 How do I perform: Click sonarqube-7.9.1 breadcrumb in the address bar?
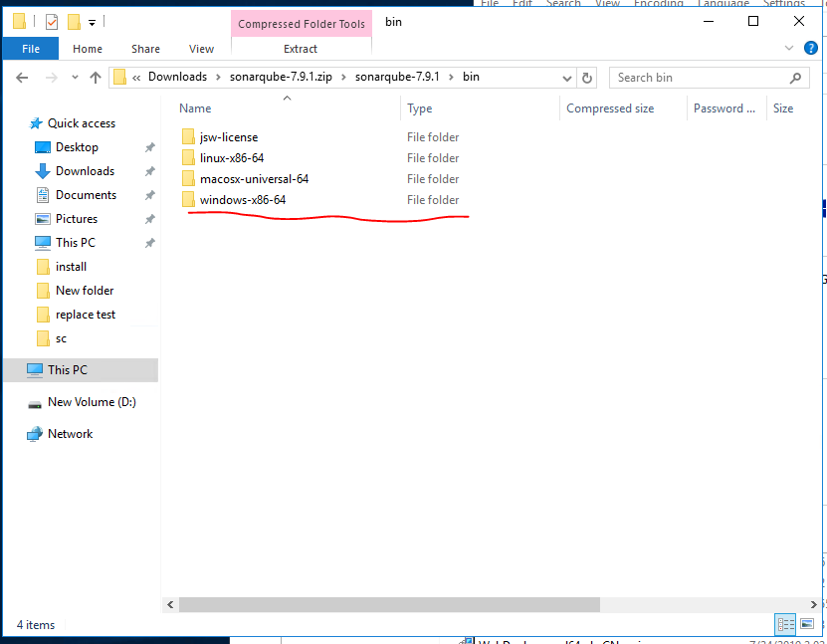397,77
